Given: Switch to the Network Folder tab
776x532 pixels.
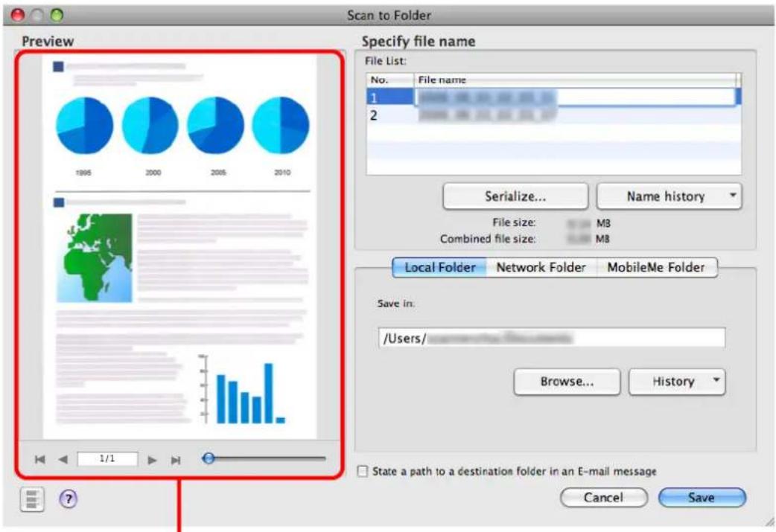Looking at the screenshot, I should pyautogui.click(x=541, y=267).
